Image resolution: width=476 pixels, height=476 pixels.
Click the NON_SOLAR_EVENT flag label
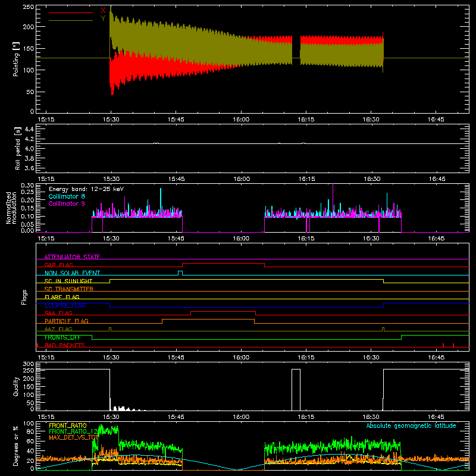(x=72, y=273)
